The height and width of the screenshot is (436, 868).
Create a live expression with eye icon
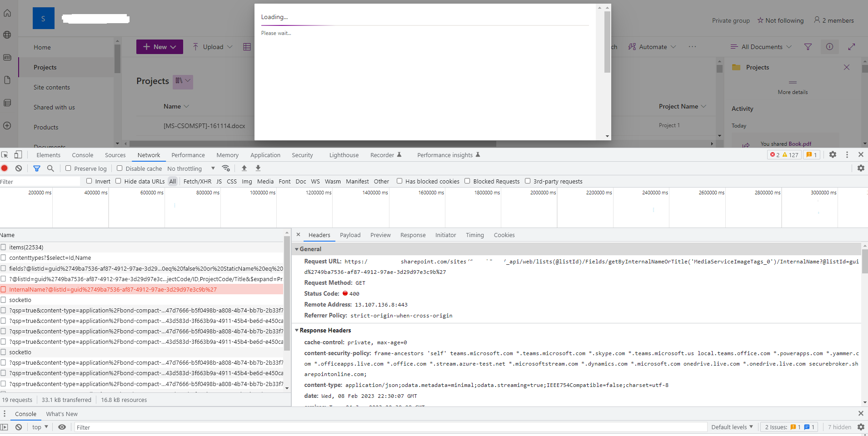coord(62,427)
